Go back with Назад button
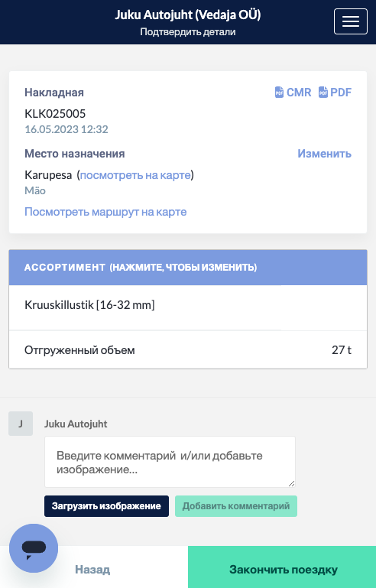The width and height of the screenshot is (376, 588). click(x=93, y=570)
